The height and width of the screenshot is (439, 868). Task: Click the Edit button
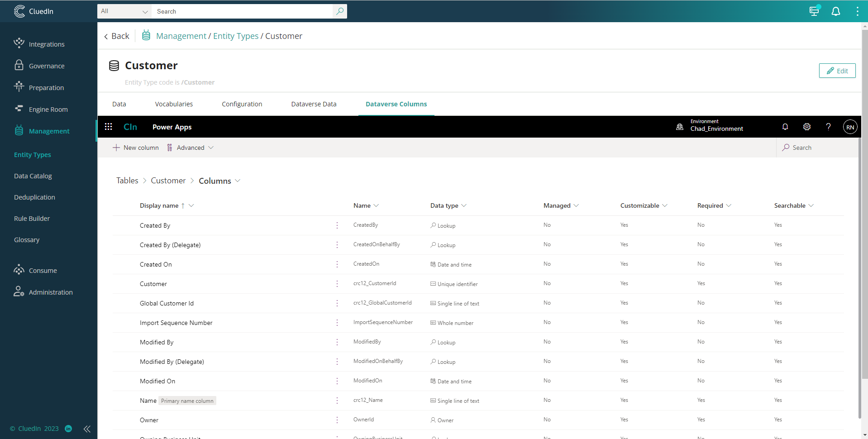coord(837,71)
